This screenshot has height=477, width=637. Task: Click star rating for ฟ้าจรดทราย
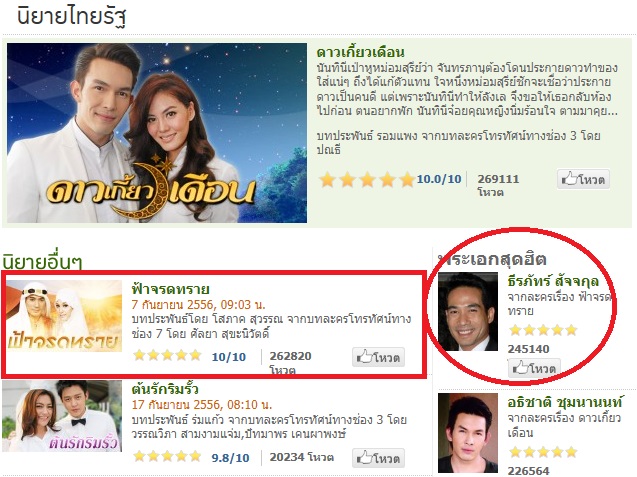167,356
